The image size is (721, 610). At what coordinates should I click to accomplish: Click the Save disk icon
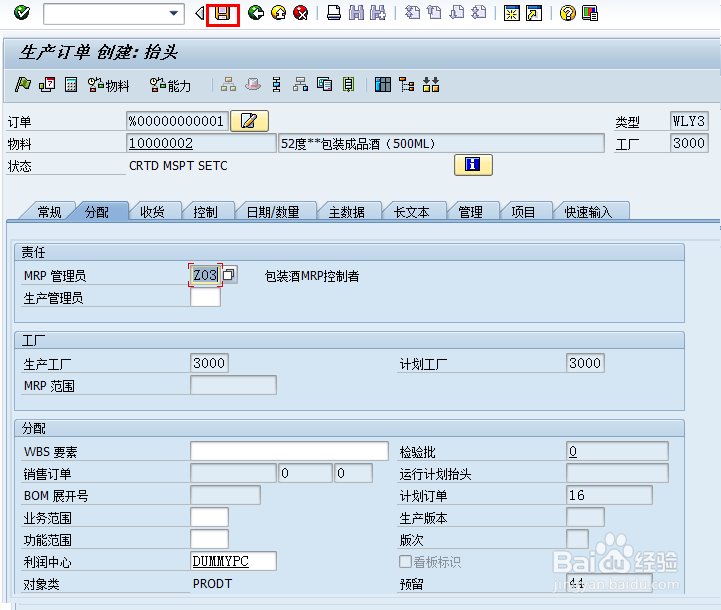pyautogui.click(x=223, y=14)
